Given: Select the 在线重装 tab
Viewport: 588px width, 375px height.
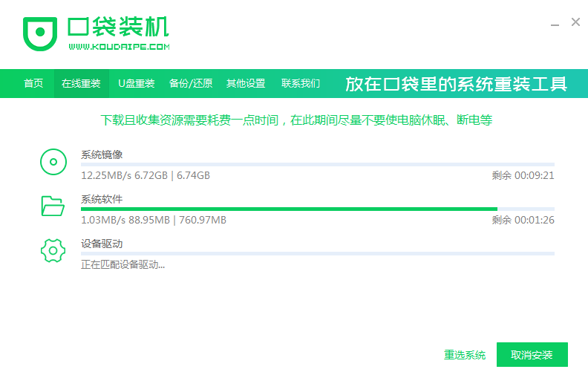Looking at the screenshot, I should [x=81, y=83].
